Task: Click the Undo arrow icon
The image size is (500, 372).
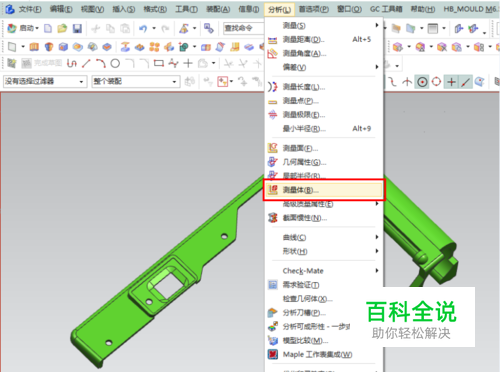Action: pos(143,29)
